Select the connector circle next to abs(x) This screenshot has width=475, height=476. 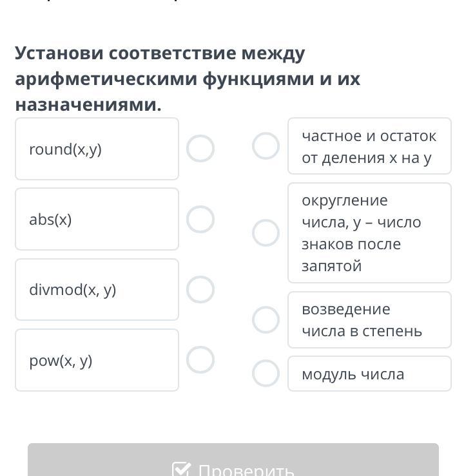pyautogui.click(x=200, y=219)
